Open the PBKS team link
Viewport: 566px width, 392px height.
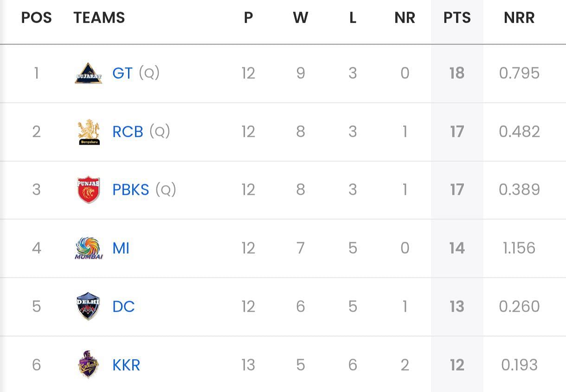(131, 190)
